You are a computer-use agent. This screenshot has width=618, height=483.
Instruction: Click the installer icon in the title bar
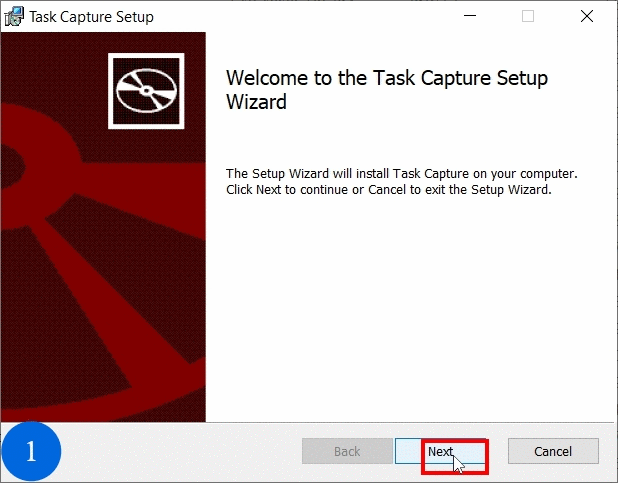(14, 16)
